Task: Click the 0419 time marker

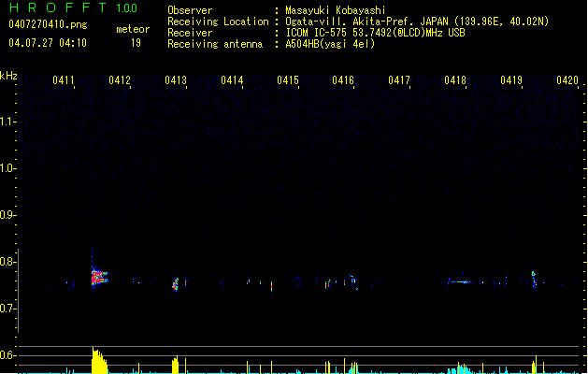Action: click(x=511, y=80)
